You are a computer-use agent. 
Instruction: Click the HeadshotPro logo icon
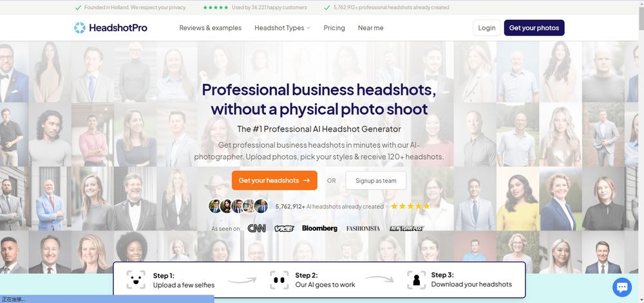(x=80, y=28)
